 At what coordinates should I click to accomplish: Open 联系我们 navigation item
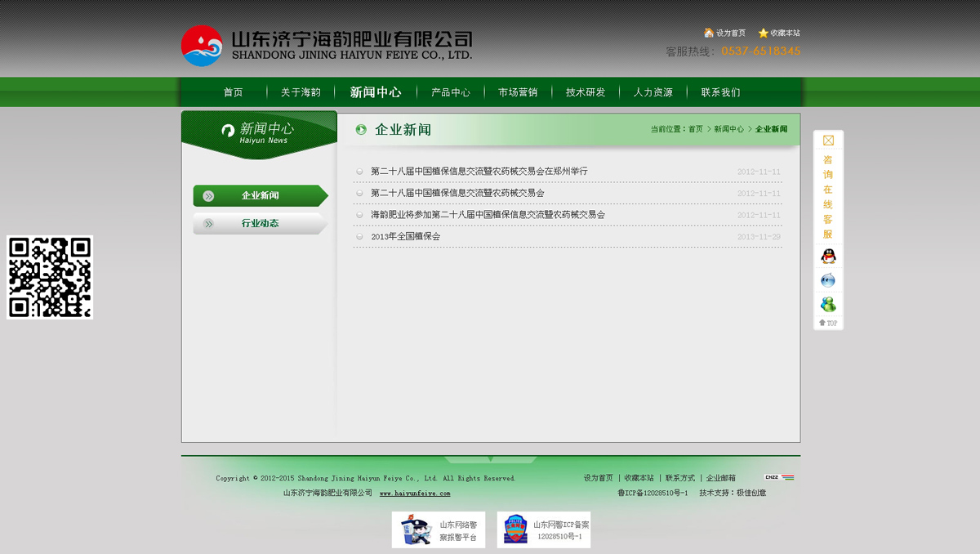pyautogui.click(x=720, y=92)
